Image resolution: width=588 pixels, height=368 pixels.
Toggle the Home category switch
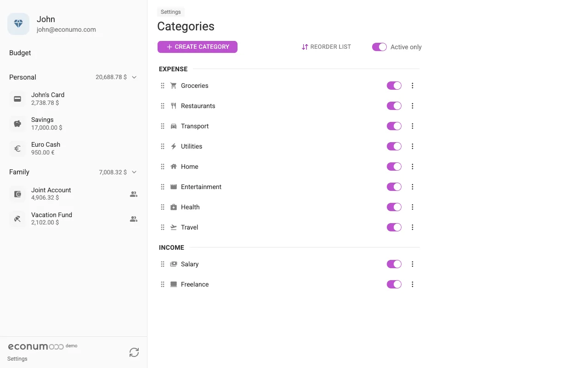click(394, 167)
